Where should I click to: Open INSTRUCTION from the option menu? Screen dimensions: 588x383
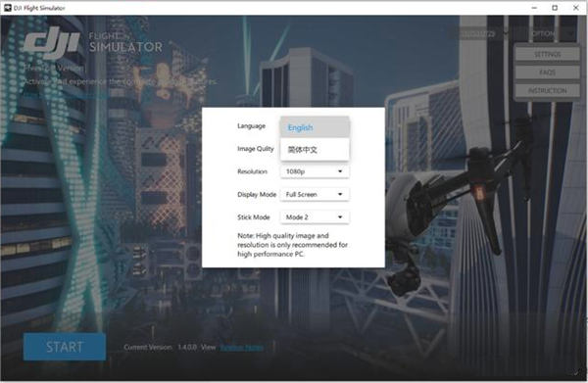pyautogui.click(x=547, y=91)
